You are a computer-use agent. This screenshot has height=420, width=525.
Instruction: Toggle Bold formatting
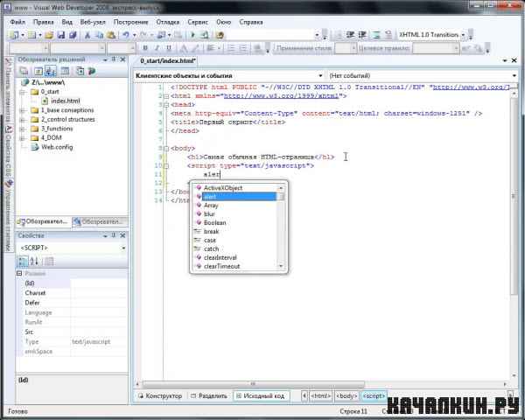145,48
